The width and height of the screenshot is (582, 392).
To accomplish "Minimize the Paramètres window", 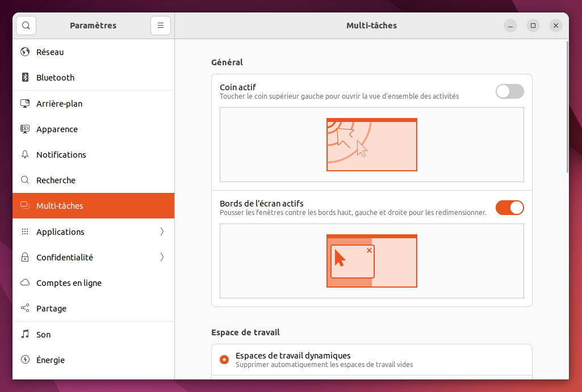I will [510, 26].
